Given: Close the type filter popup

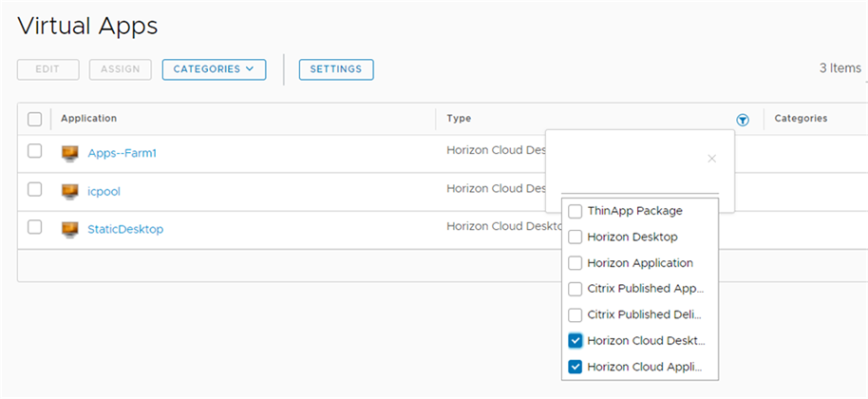Looking at the screenshot, I should pyautogui.click(x=712, y=159).
